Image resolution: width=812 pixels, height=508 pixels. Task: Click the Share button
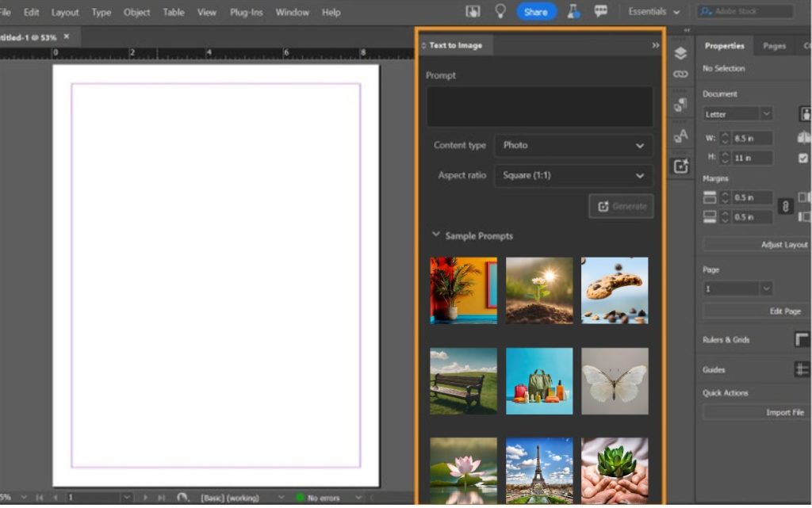coord(537,11)
